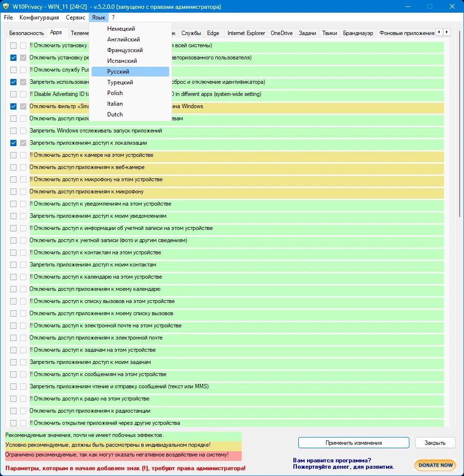Image resolution: width=464 pixels, height=476 pixels.
Task: Check the first box for Отключить доступ к микрофону на этом устройстве
Action: click(13, 179)
